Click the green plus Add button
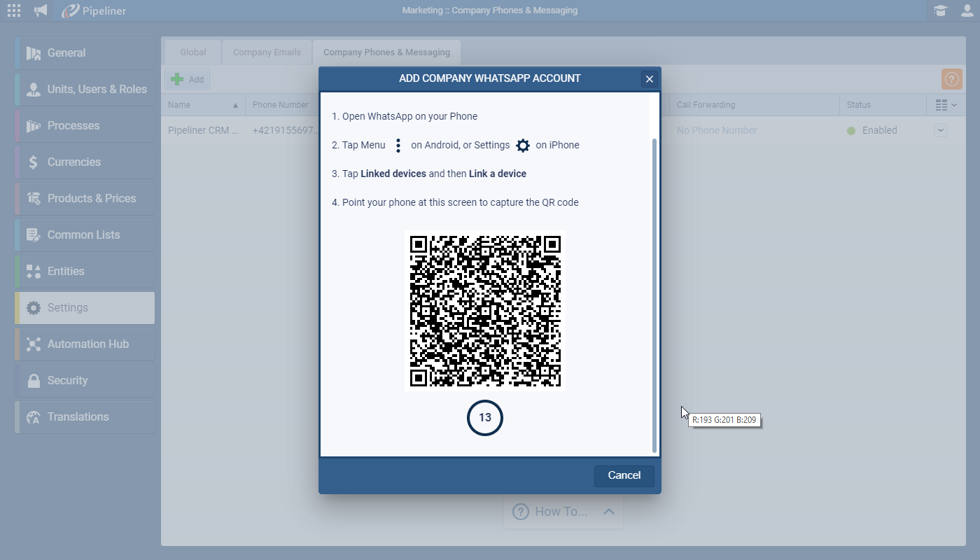 [x=187, y=79]
